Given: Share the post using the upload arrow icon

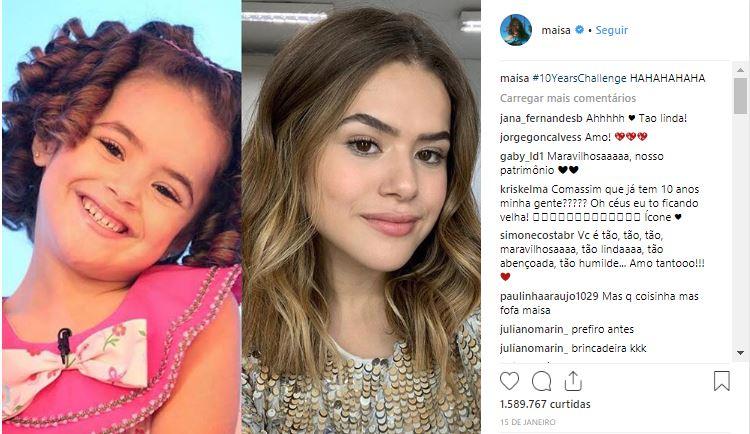Looking at the screenshot, I should pos(573,381).
